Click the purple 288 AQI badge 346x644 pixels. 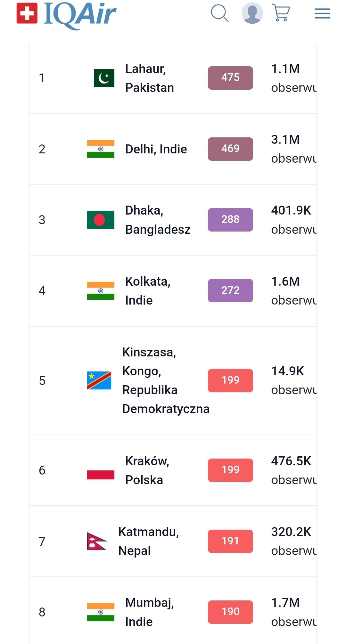click(230, 220)
